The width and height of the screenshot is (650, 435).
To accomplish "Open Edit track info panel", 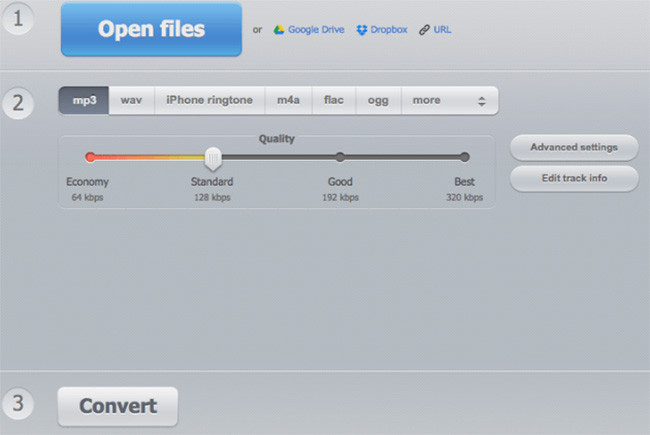I will click(573, 178).
